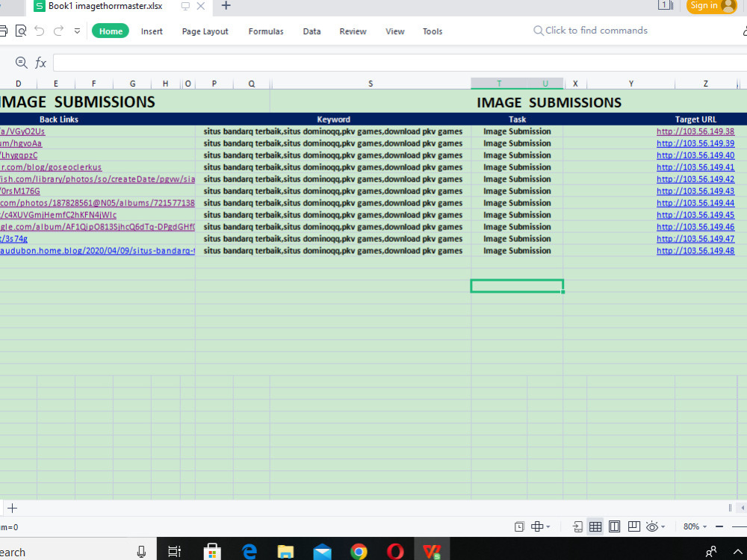747x560 pixels.
Task: Click the Sign in button
Action: 711,6
